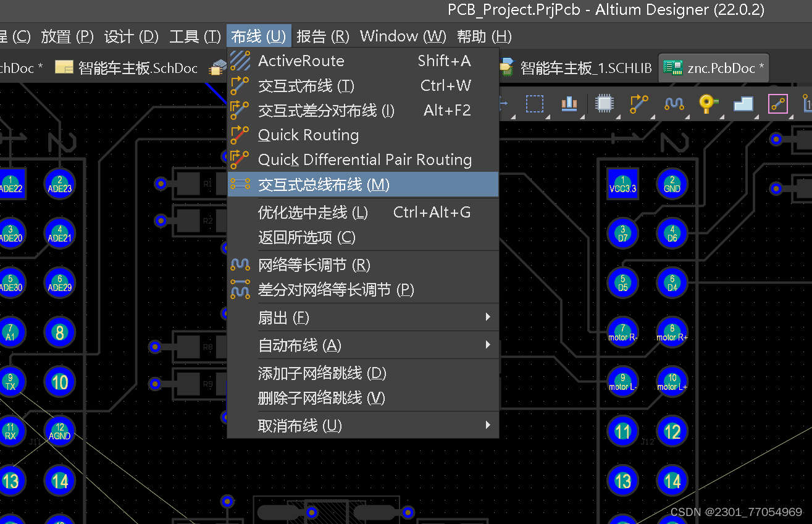The width and height of the screenshot is (812, 524).
Task: Open the 布线 (U) menu
Action: pyautogui.click(x=259, y=36)
